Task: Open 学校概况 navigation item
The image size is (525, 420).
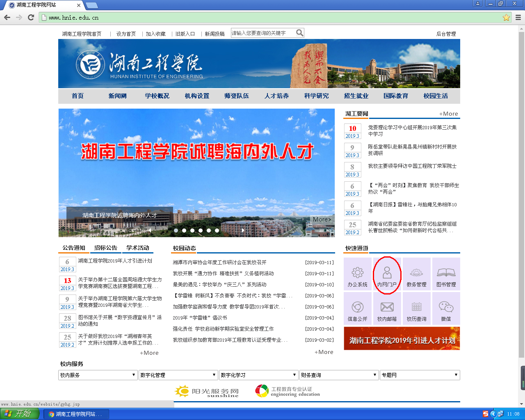Action: point(157,96)
